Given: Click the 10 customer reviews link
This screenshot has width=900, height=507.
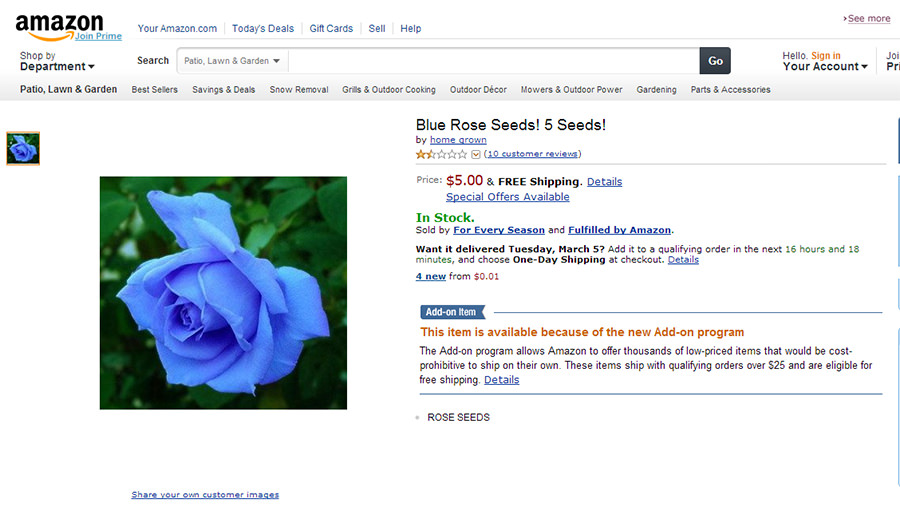Looking at the screenshot, I should point(532,154).
